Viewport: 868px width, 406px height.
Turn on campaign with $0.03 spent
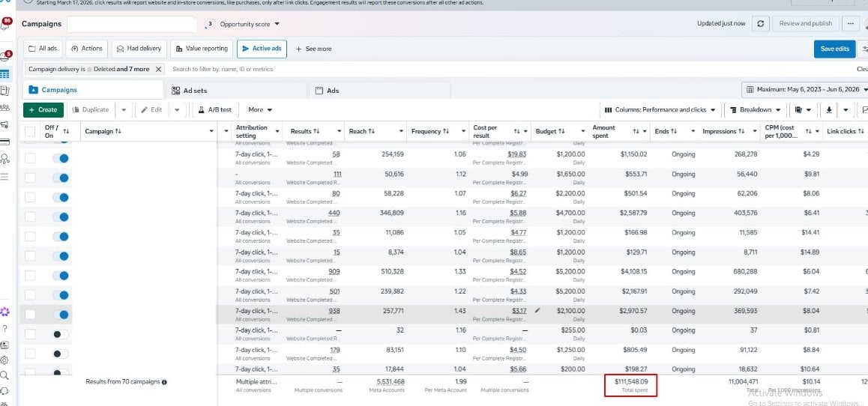click(x=61, y=334)
